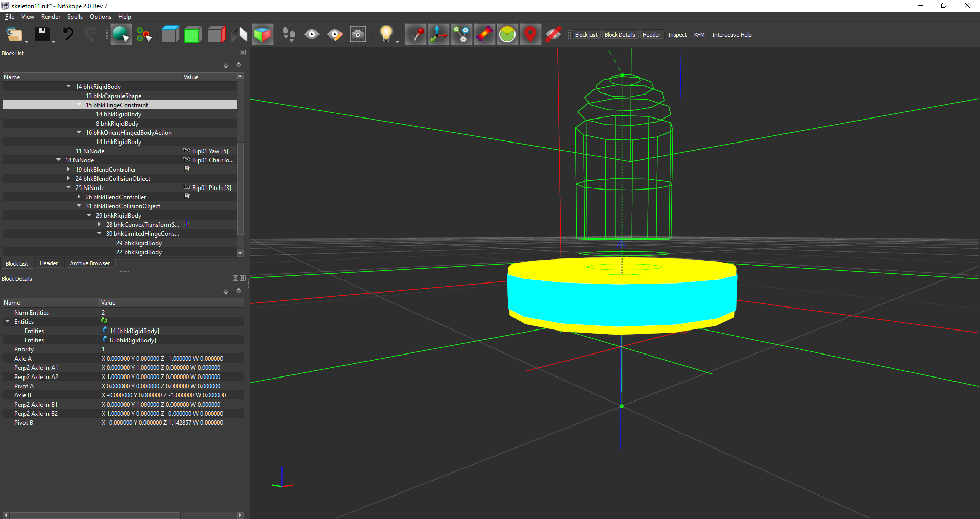Screen dimensions: 980x519
Task: Close the Block Details panel
Action: coord(243,278)
